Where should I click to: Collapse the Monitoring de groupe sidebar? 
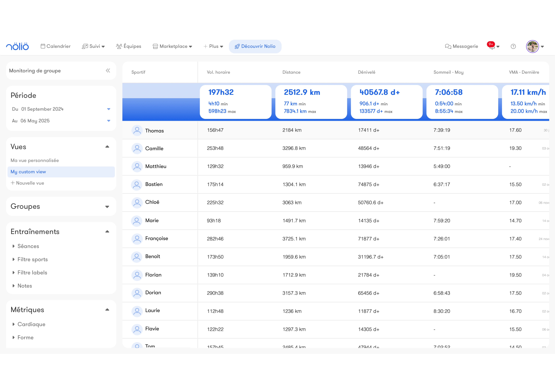pyautogui.click(x=108, y=71)
